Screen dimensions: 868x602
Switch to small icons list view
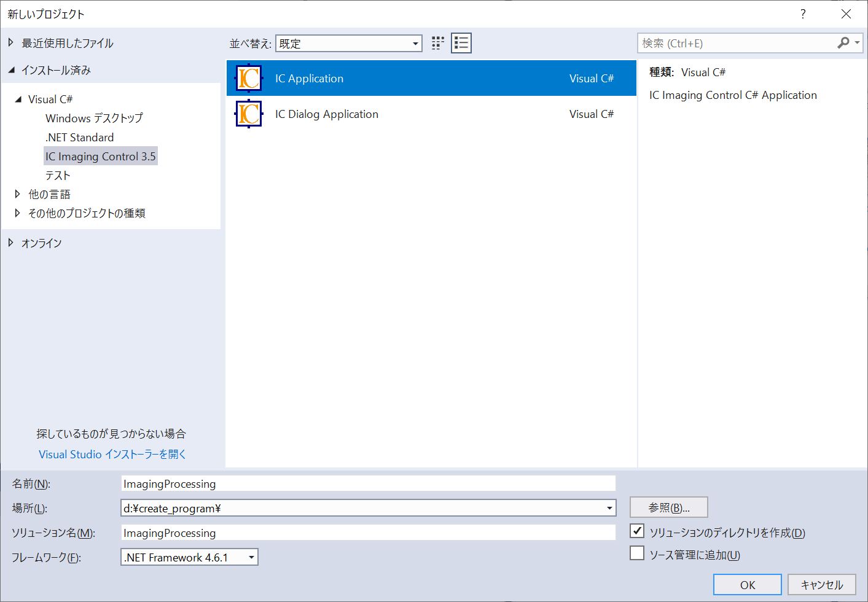[461, 43]
